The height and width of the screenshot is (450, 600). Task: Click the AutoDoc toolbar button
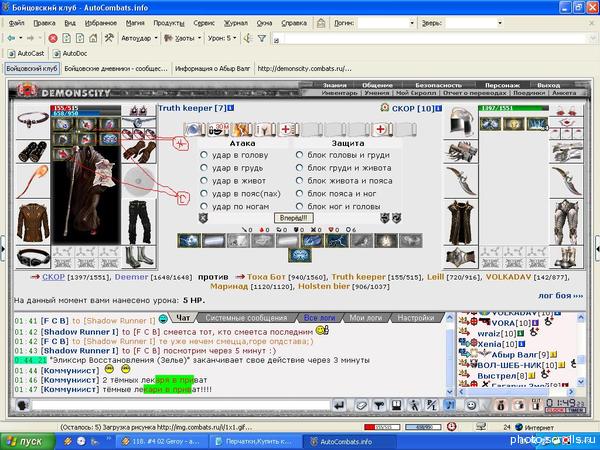[70, 54]
